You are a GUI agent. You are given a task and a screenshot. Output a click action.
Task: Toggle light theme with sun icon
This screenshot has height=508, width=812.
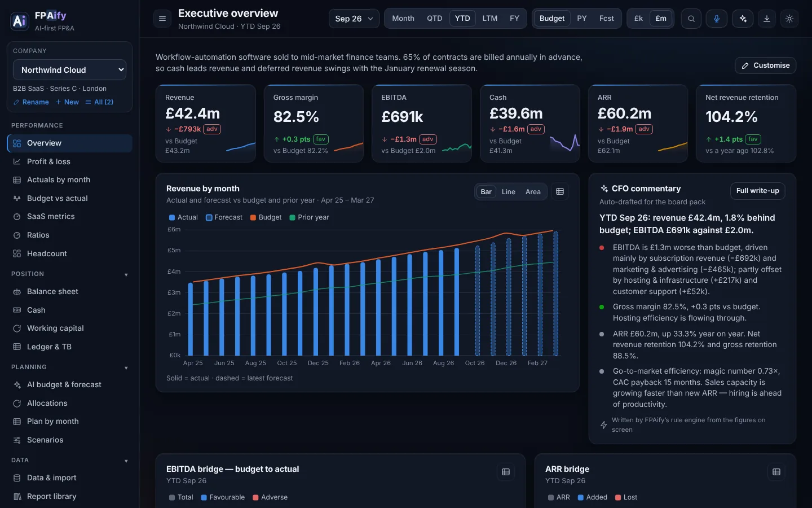(789, 19)
